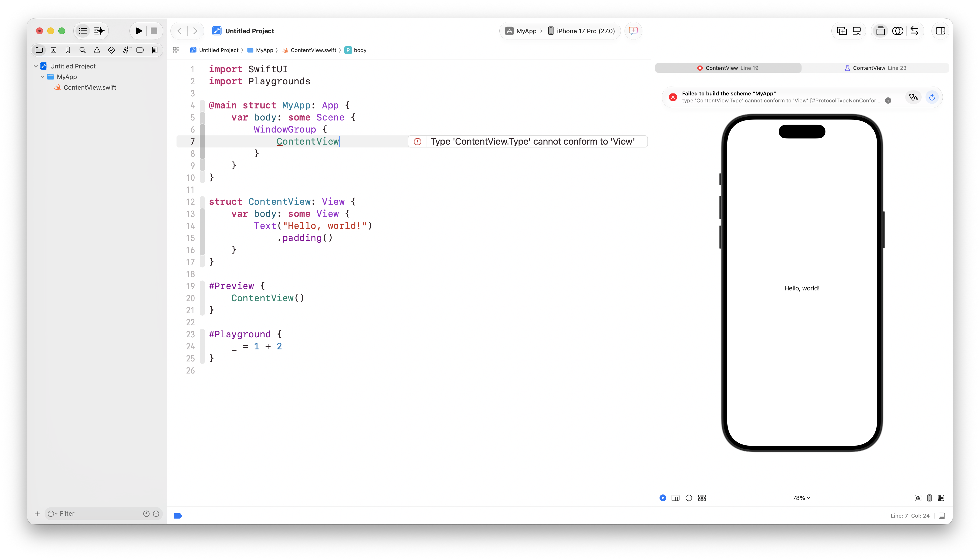
Task: Enable live preview mode with blue play
Action: (662, 498)
